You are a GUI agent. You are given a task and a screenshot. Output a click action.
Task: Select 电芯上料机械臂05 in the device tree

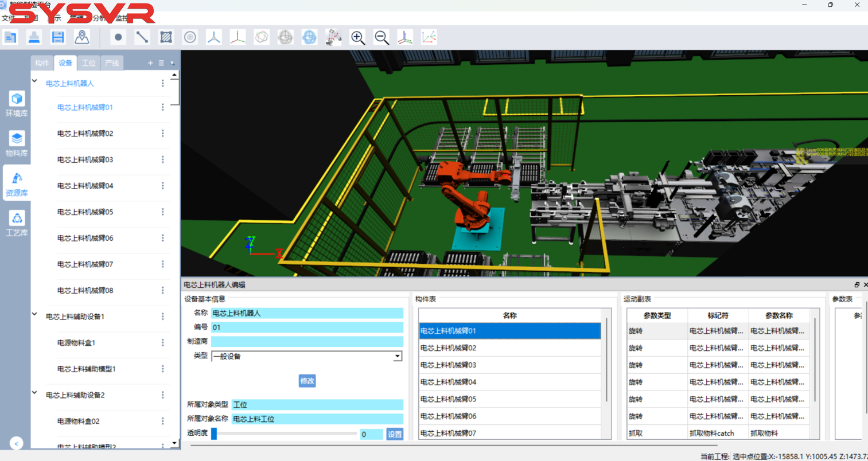(85, 212)
